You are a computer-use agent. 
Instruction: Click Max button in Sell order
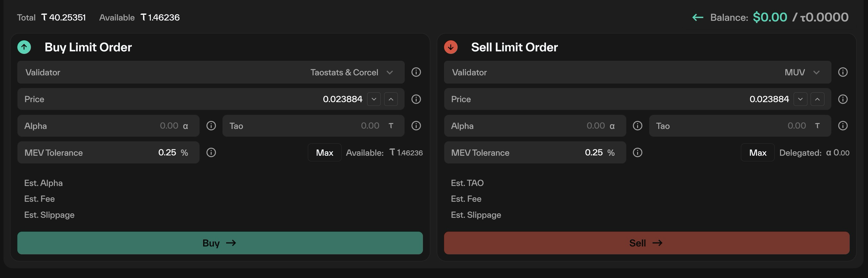pyautogui.click(x=758, y=153)
